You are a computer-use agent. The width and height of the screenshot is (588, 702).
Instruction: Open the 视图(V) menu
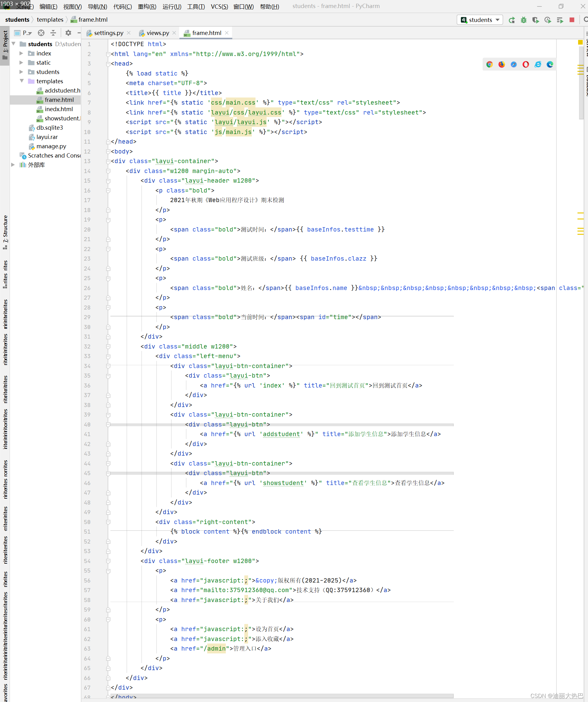click(72, 7)
